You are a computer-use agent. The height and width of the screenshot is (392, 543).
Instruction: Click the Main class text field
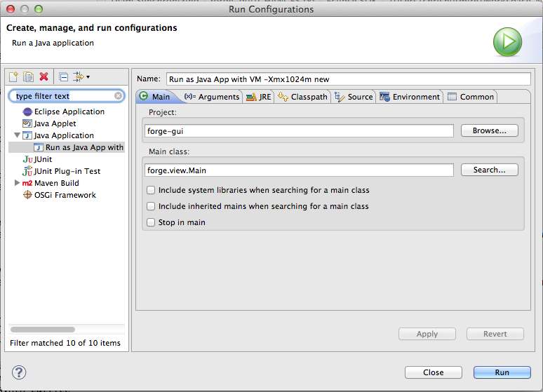click(299, 170)
